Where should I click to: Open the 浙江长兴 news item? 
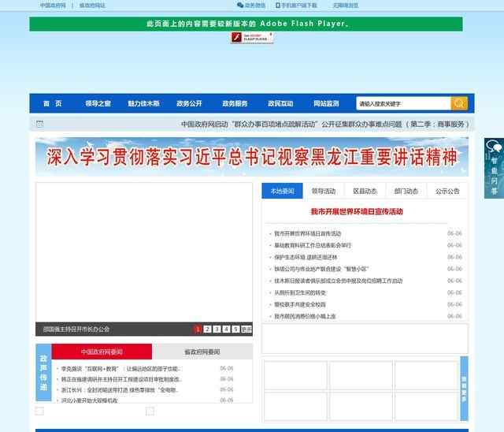[119, 390]
